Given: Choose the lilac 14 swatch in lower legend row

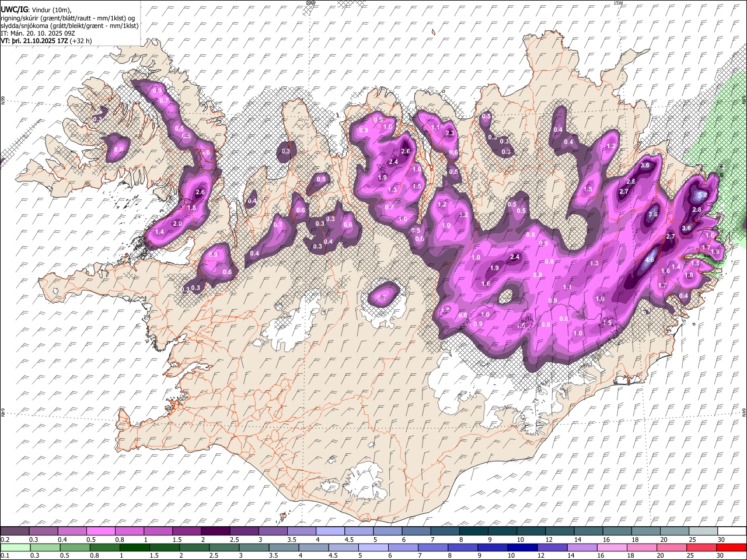Looking at the screenshot, I should [582, 547].
